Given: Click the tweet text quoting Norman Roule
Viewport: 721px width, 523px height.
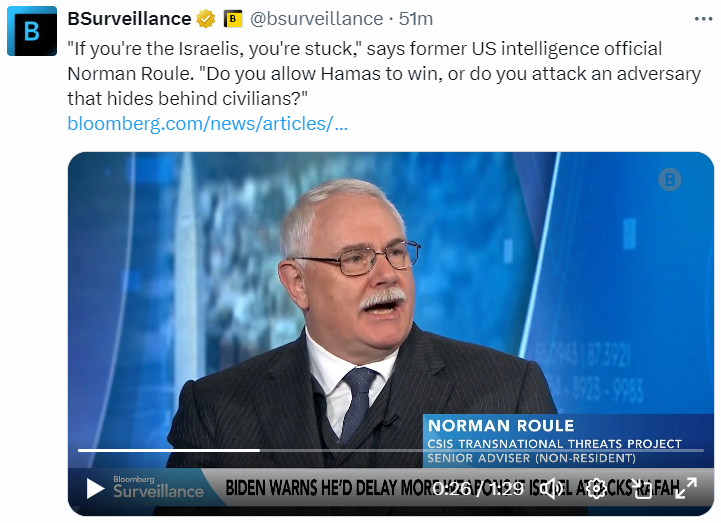Looking at the screenshot, I should click(x=360, y=73).
